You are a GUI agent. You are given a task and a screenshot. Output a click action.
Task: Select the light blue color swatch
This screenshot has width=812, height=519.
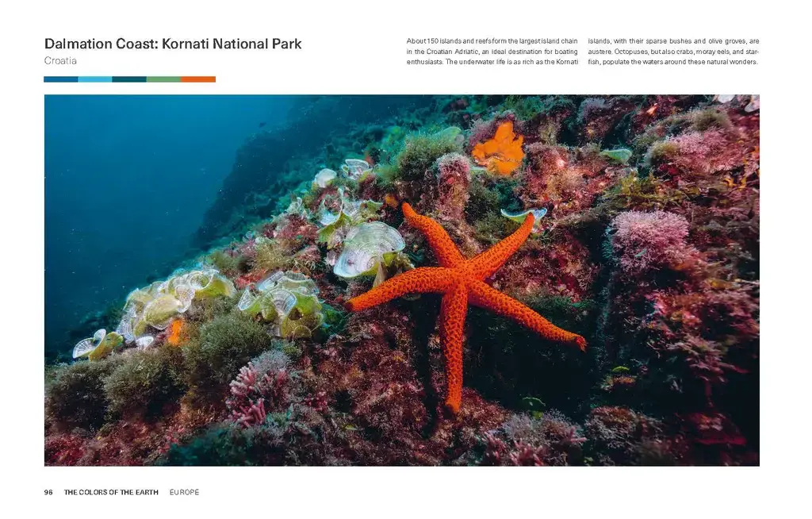(95, 79)
